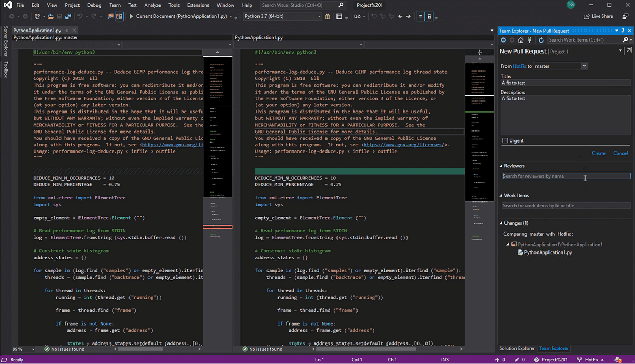Click the Save All toolbar icon

tap(68, 16)
